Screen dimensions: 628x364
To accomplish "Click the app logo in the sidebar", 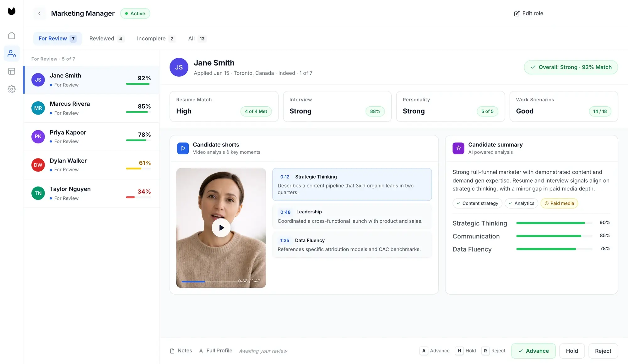I will tap(12, 11).
